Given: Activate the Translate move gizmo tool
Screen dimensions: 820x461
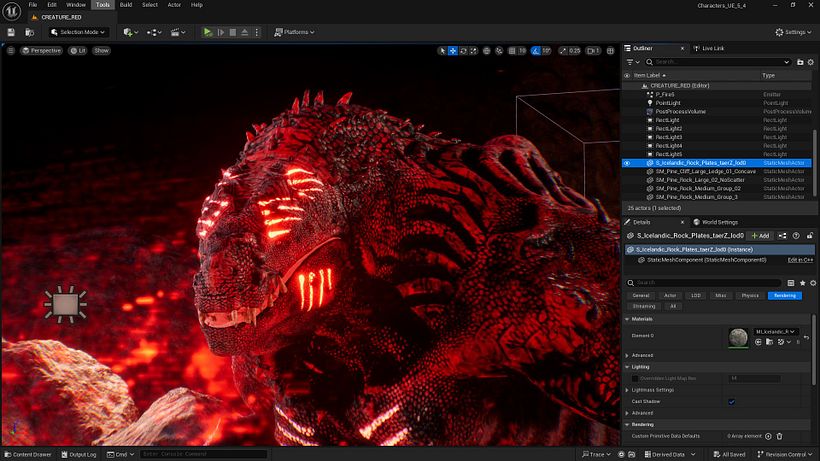Looking at the screenshot, I should tap(453, 51).
